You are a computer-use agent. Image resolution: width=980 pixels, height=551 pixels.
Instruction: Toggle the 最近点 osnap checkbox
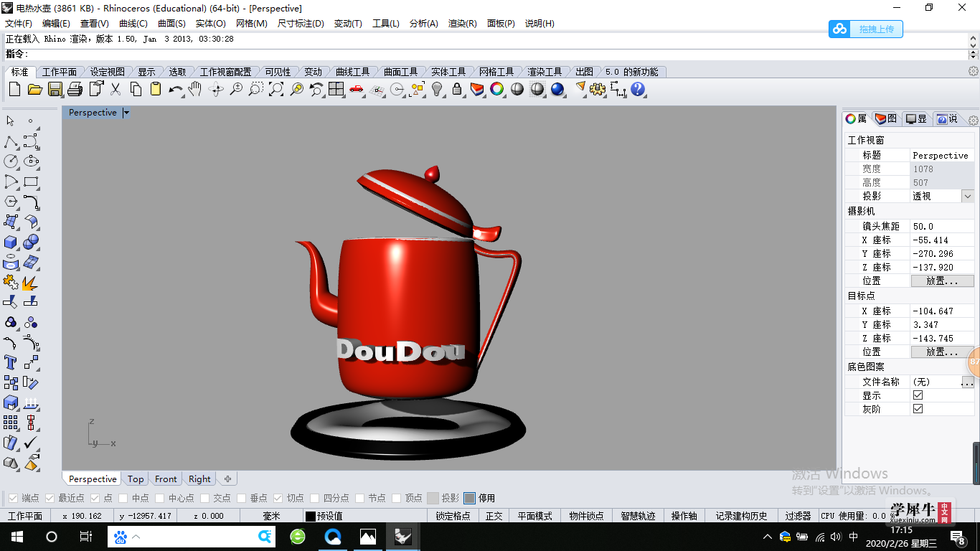(x=50, y=498)
